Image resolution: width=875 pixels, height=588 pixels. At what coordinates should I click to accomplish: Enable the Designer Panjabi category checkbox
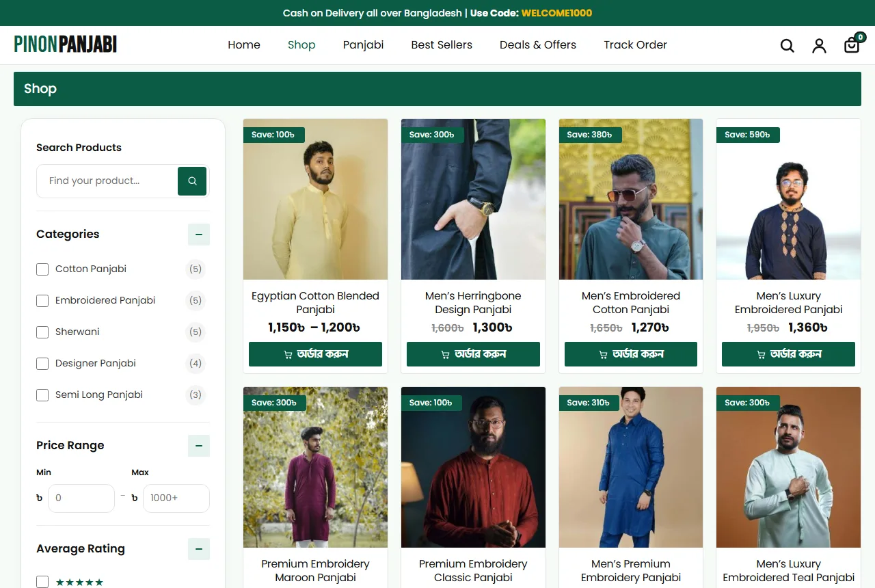pyautogui.click(x=42, y=364)
